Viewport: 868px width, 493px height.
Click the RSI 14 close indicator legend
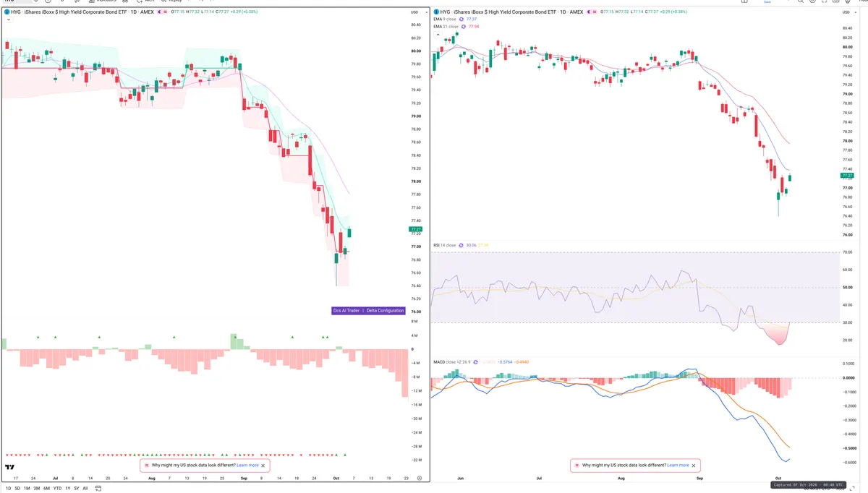click(444, 245)
